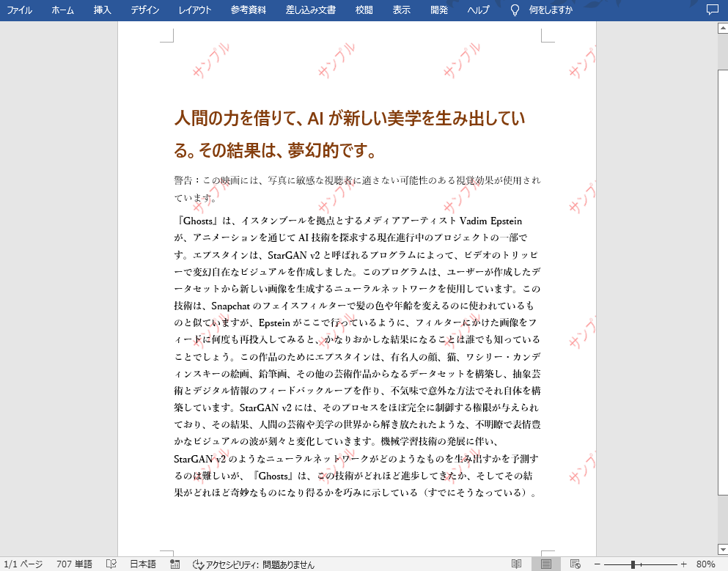Click the macro recording icon in status bar

173,564
